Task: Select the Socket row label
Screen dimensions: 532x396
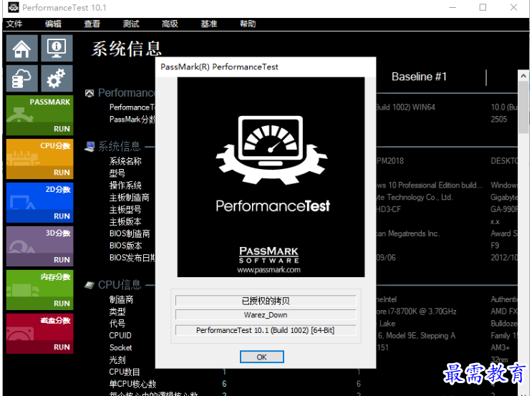Action: [120, 348]
